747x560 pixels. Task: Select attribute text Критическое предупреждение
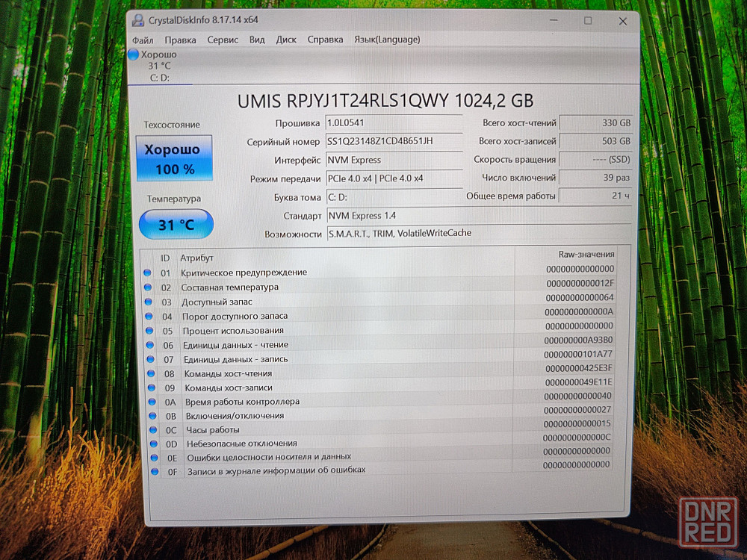(244, 273)
